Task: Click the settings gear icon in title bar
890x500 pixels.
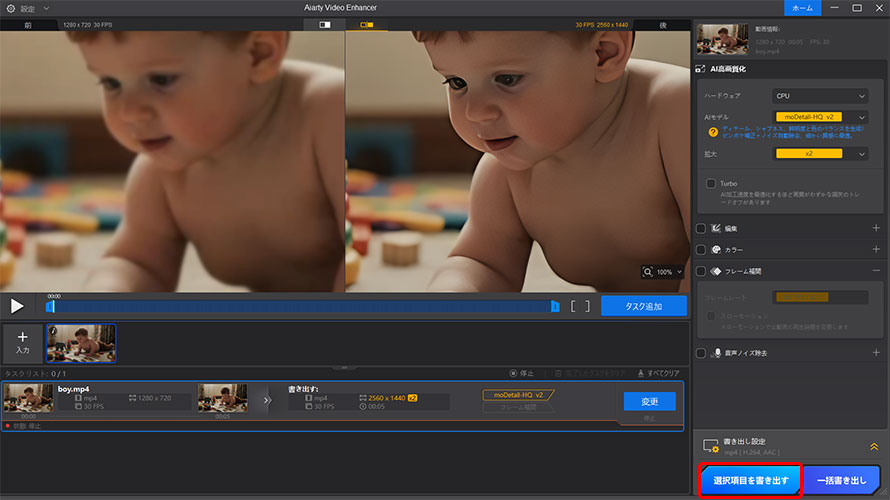Action: tap(10, 8)
